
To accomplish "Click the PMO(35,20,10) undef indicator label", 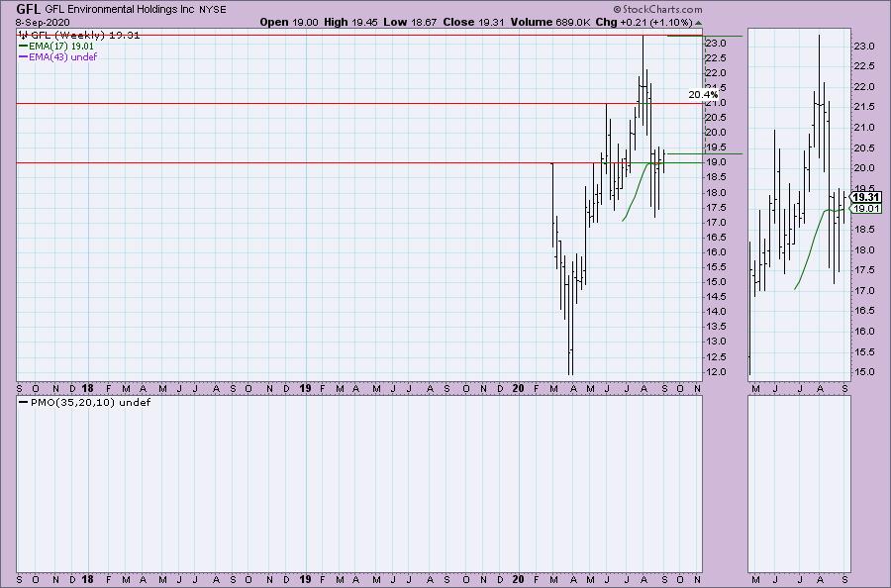I will click(85, 402).
